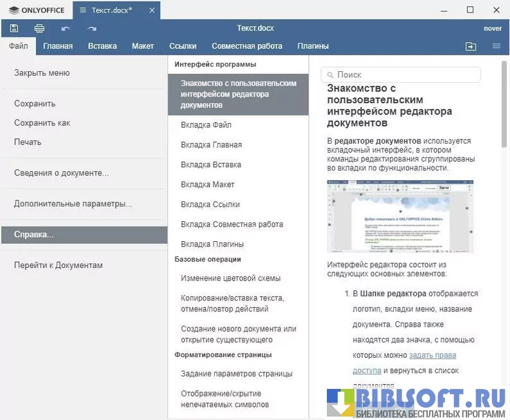Open the Вкладка Макет help topic
The height and width of the screenshot is (420, 510).
207,184
